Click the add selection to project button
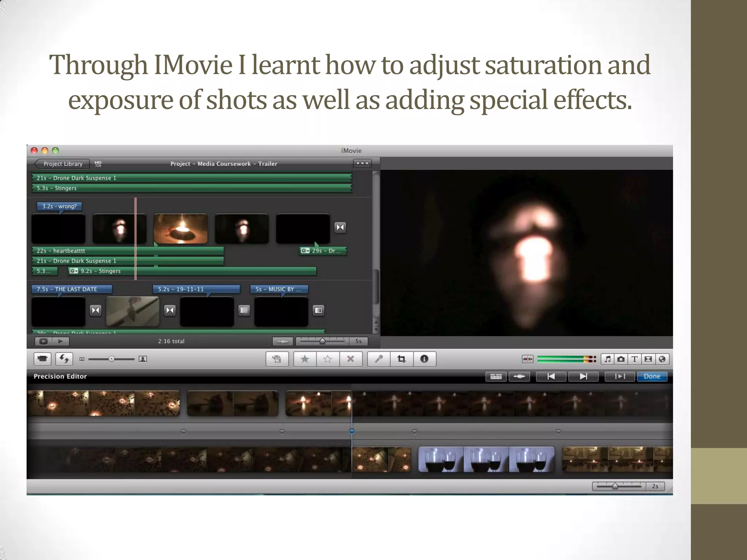 [277, 359]
